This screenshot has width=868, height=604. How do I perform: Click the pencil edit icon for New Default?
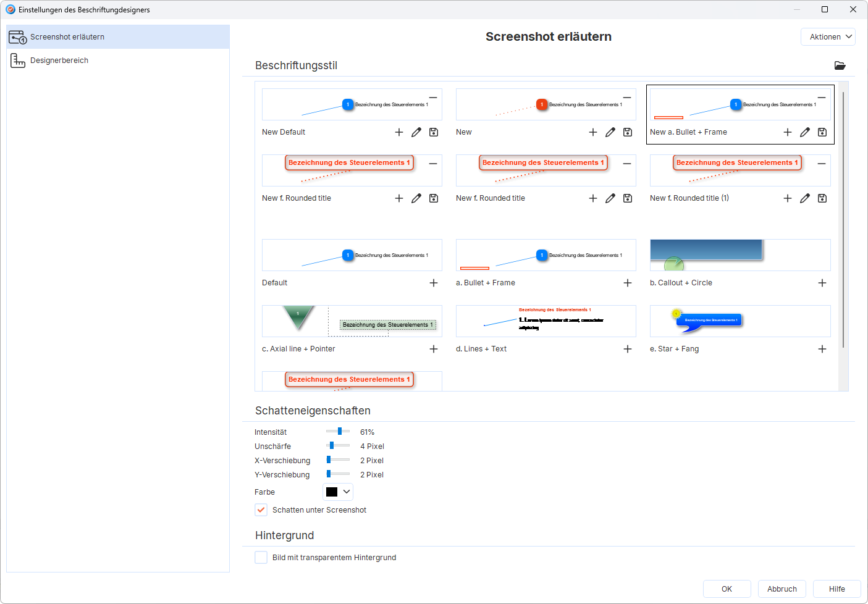pyautogui.click(x=416, y=132)
